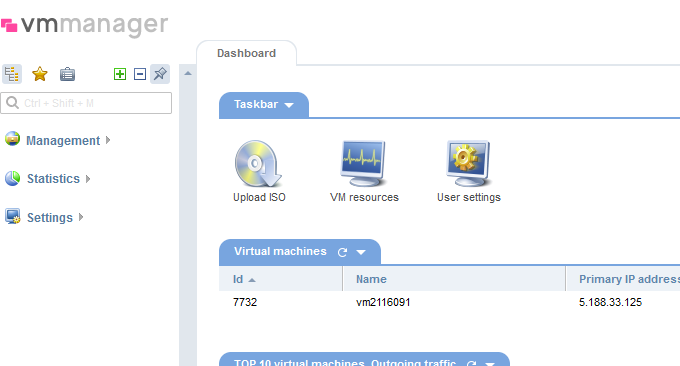Click the Upload ISO disc icon
Viewport: 680px width, 366px height.
[x=258, y=163]
